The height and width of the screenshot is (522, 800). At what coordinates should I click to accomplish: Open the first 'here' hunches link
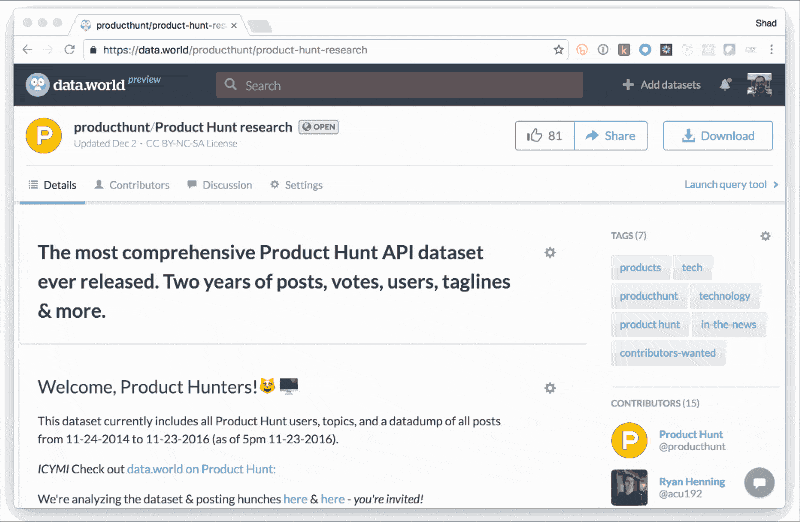(x=295, y=499)
